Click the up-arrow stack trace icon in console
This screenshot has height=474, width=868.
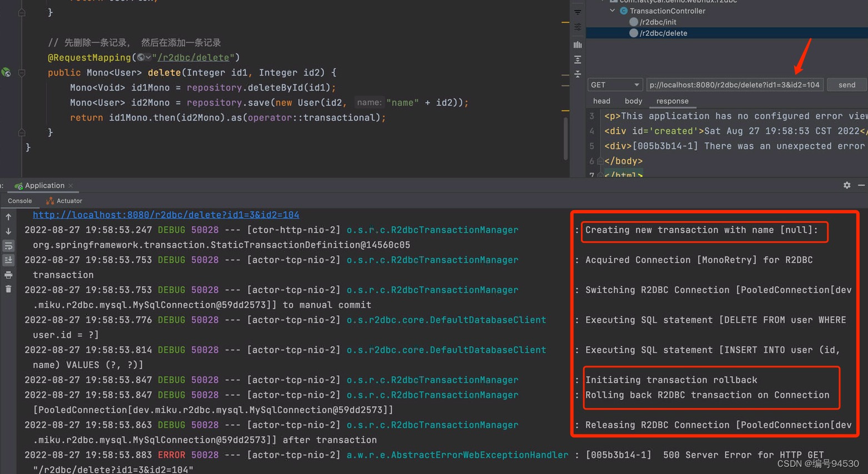coord(8,217)
